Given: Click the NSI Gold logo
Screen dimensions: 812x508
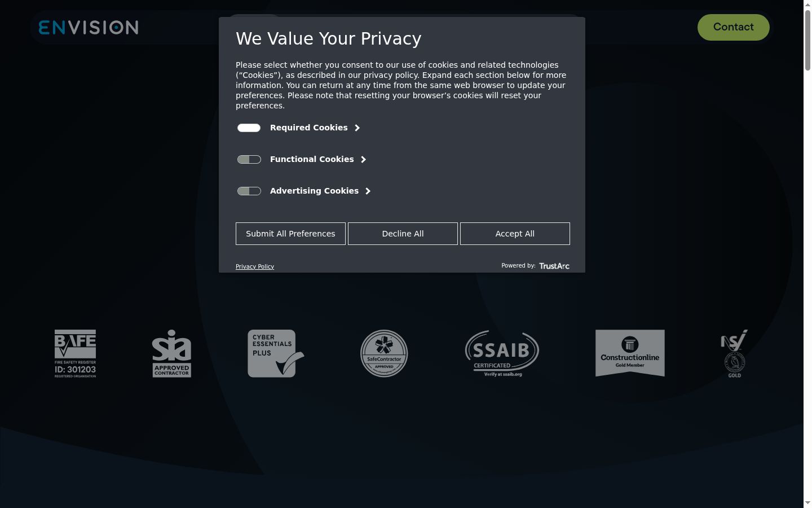Looking at the screenshot, I should (x=734, y=353).
